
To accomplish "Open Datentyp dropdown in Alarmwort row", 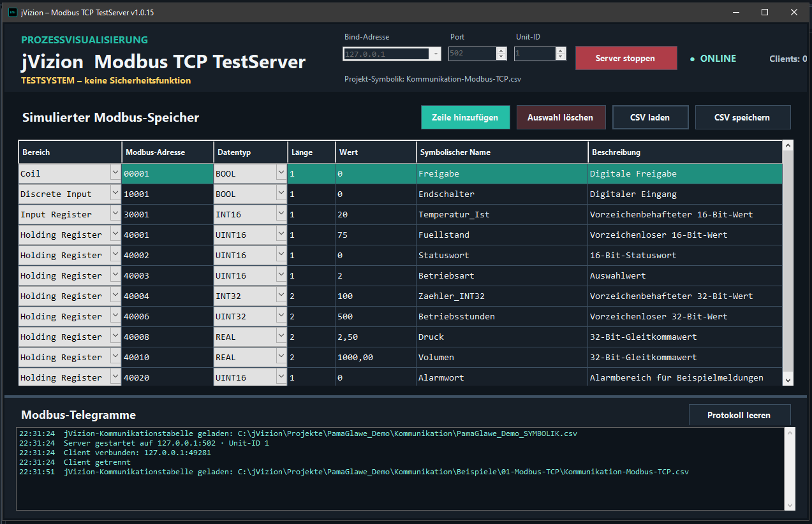I will (281, 377).
